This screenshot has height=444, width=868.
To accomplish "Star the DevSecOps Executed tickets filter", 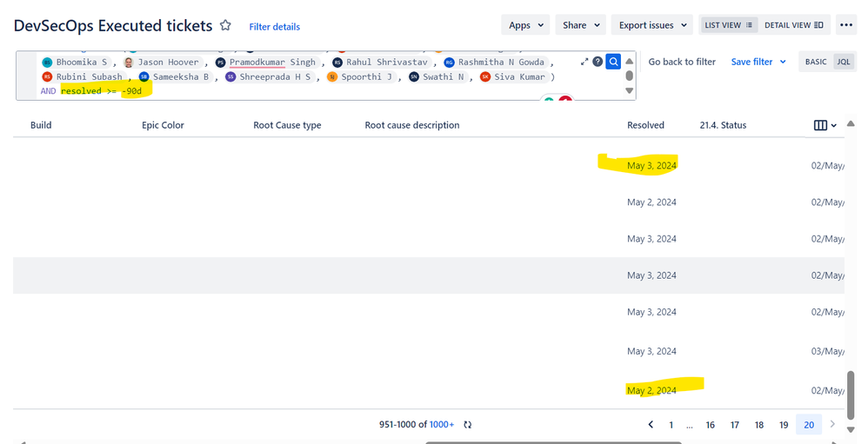I will click(x=225, y=25).
